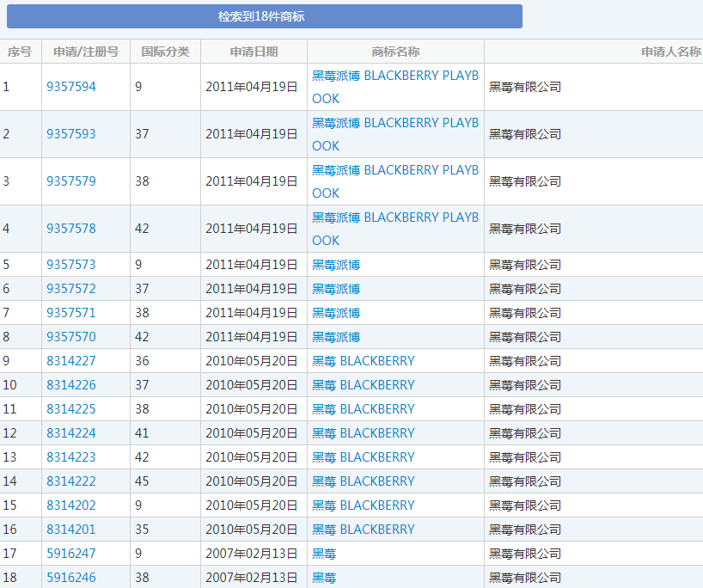Click the 国际分类 column header
703x588 pixels.
point(164,52)
